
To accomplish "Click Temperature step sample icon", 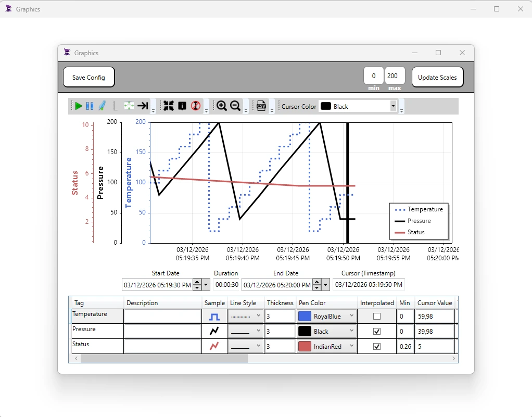I will [214, 317].
